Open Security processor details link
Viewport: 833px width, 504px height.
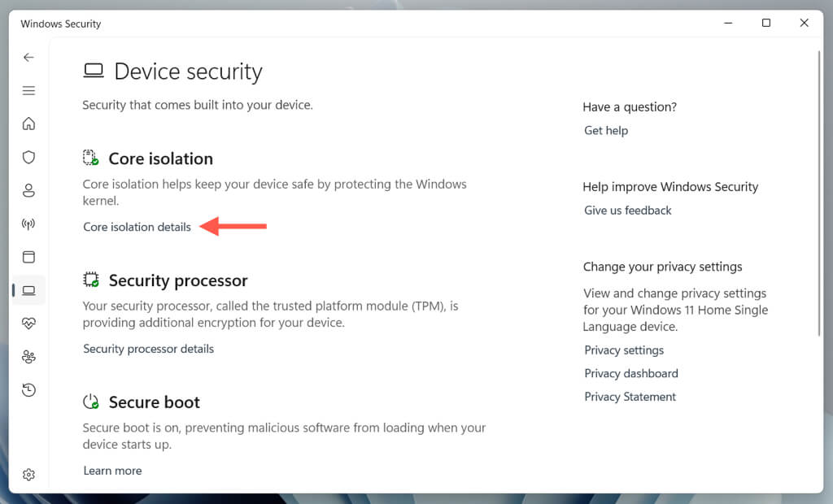click(x=148, y=349)
